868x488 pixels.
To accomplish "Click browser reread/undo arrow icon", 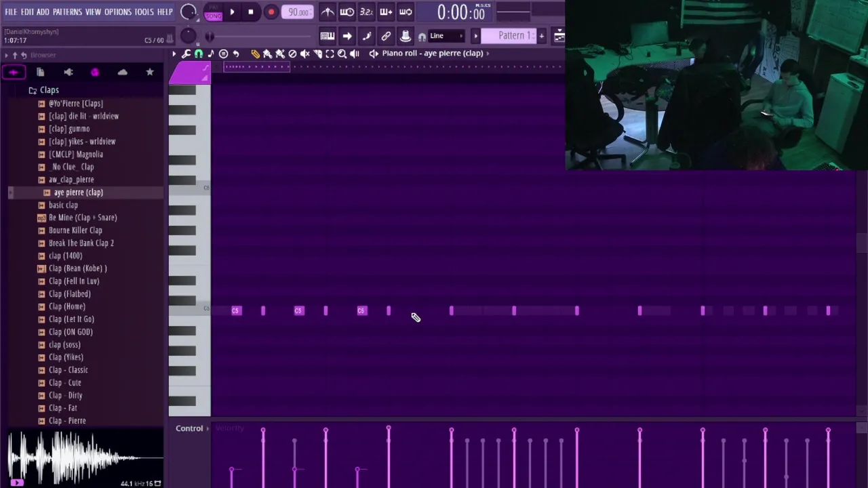I will (24, 55).
